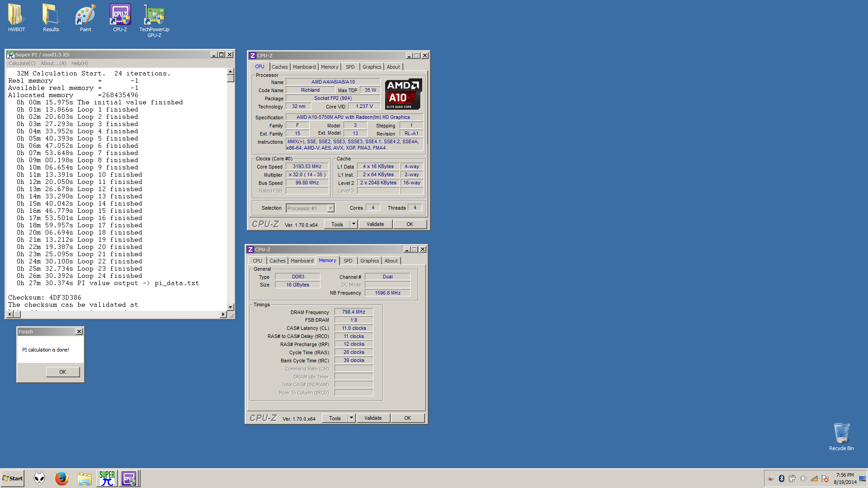Click Super PI scroll down arrow
Screen dimensions: 868x488
click(230, 307)
